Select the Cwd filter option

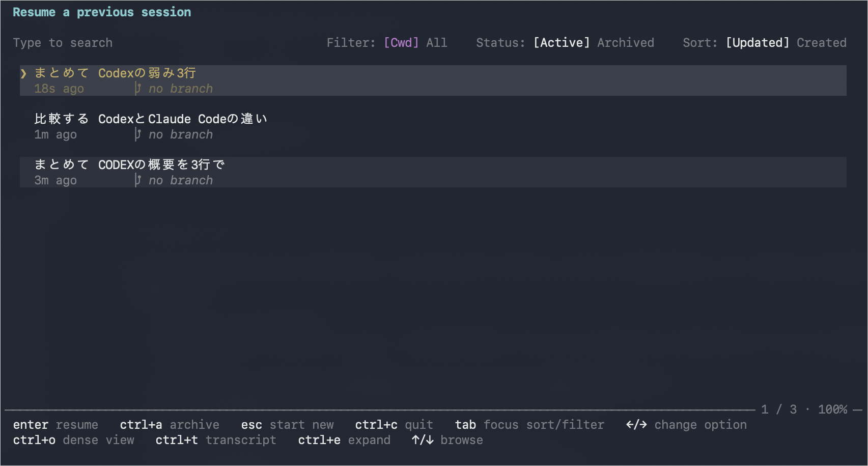coord(401,43)
